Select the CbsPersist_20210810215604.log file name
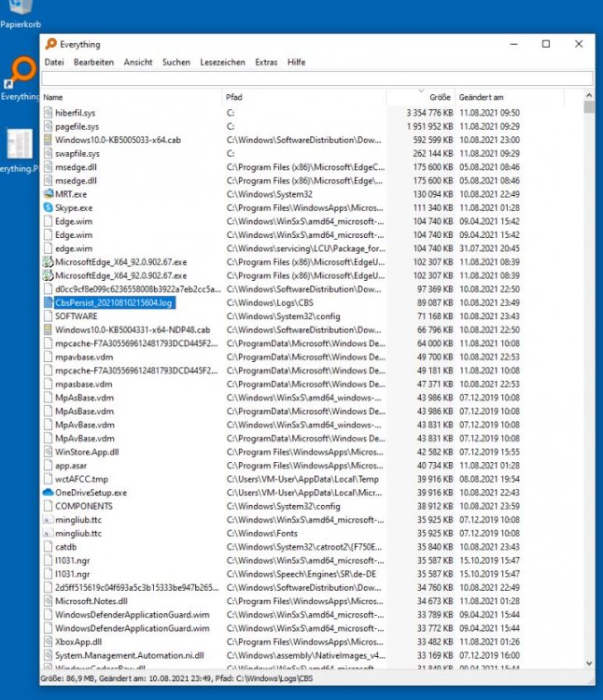Viewport: 603px width, 700px height. [x=113, y=302]
